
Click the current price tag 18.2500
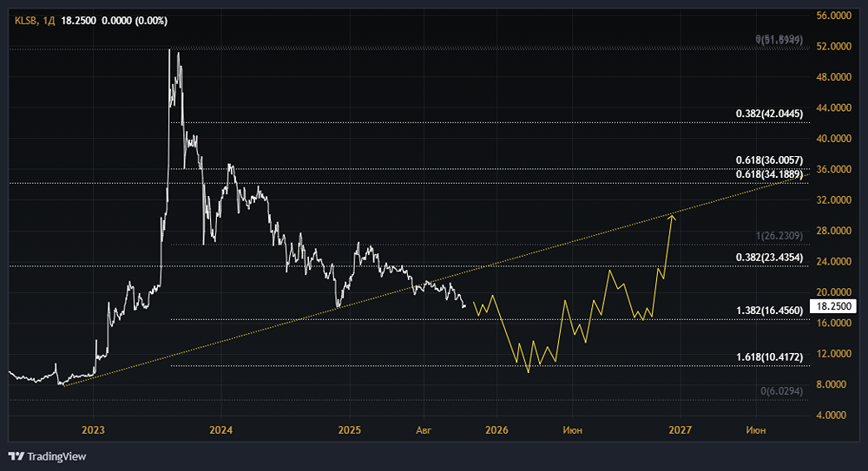click(x=833, y=306)
